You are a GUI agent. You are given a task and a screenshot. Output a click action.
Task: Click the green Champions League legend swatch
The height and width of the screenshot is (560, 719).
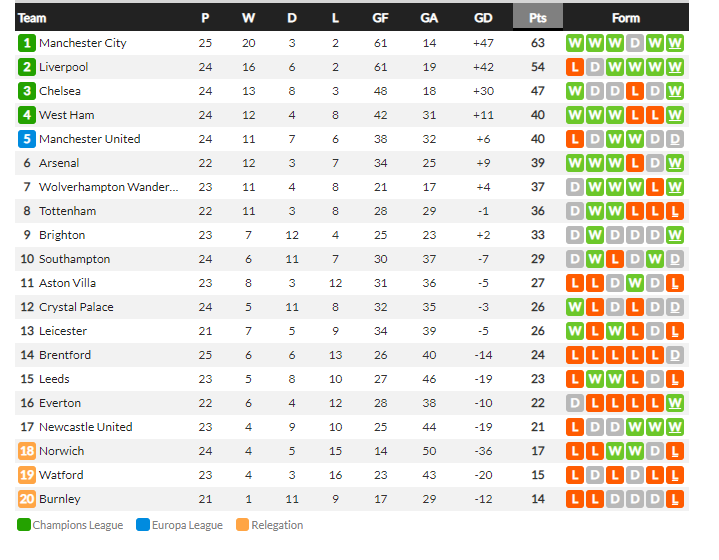[24, 525]
